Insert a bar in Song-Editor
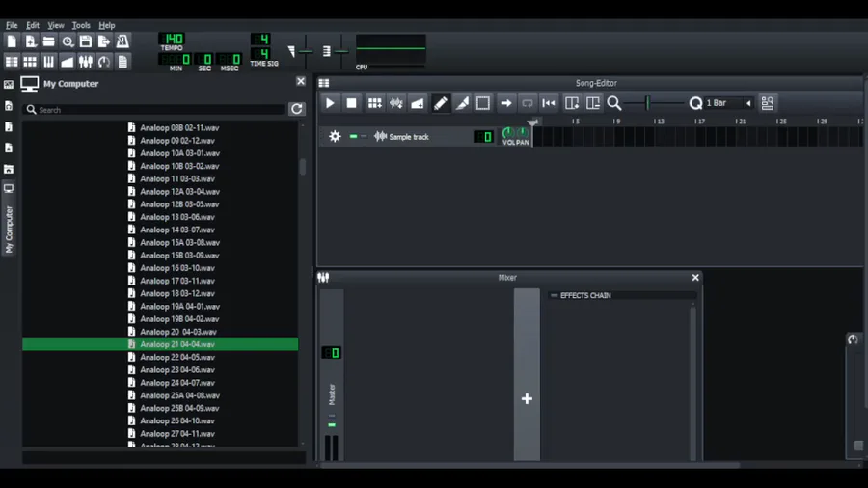 [571, 103]
